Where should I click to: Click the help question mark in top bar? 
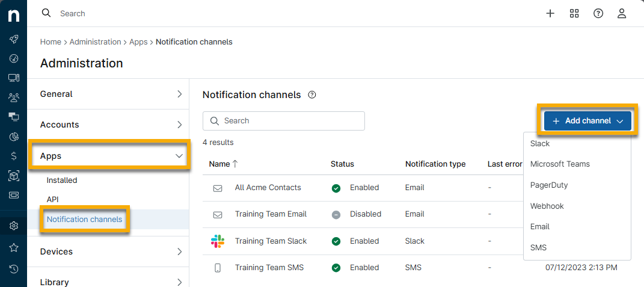click(x=598, y=13)
